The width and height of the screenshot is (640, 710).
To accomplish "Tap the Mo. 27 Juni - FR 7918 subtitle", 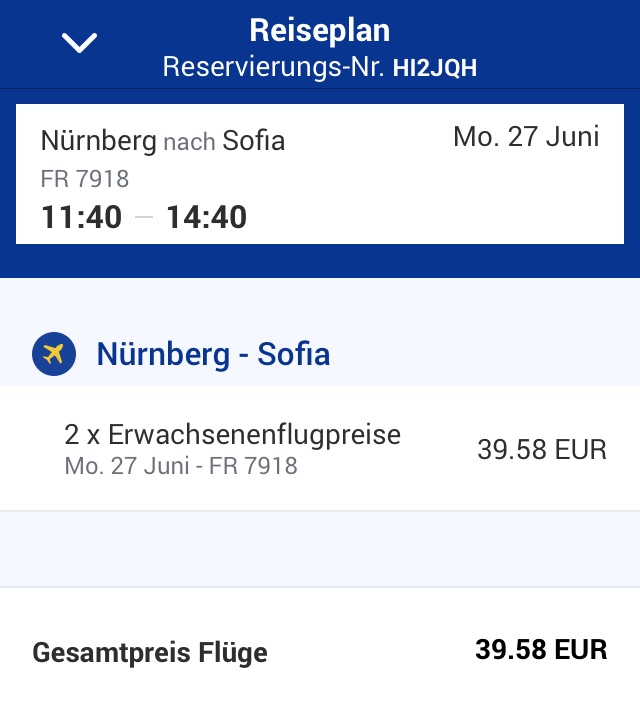I will pyautogui.click(x=180, y=466).
